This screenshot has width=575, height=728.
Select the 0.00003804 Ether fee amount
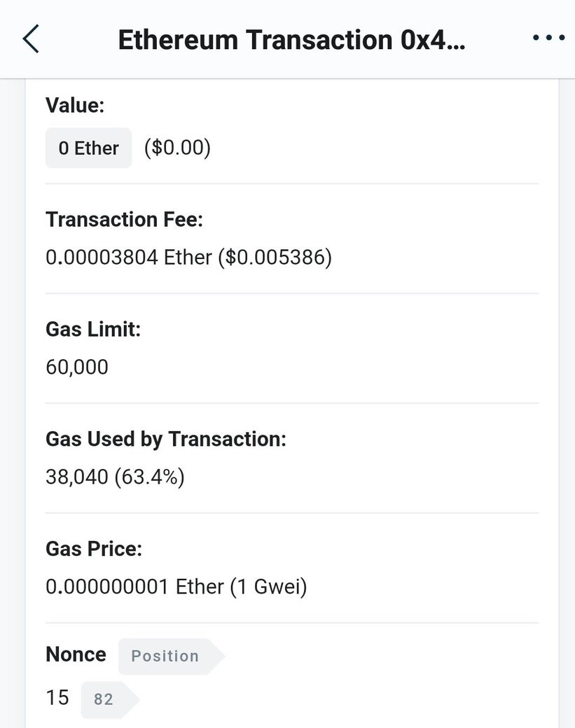129,258
